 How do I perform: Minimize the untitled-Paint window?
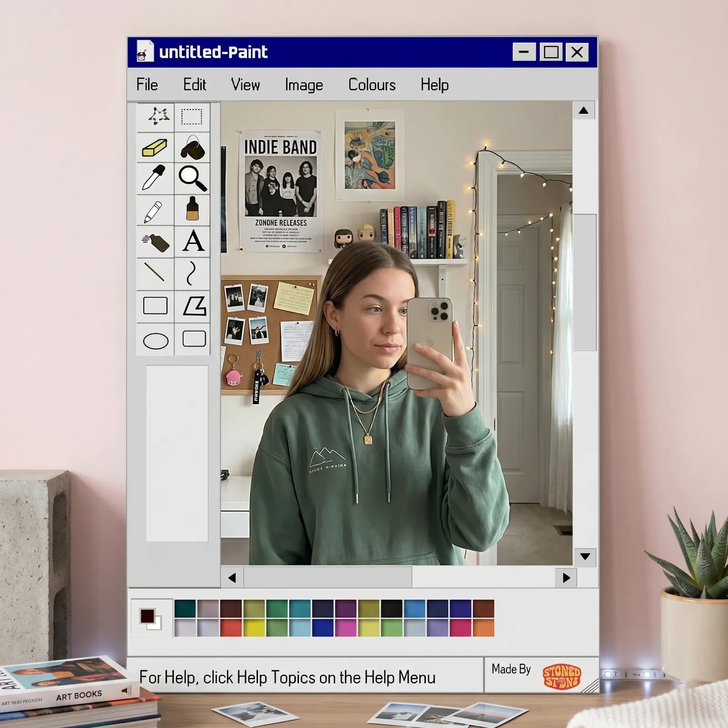point(524,52)
